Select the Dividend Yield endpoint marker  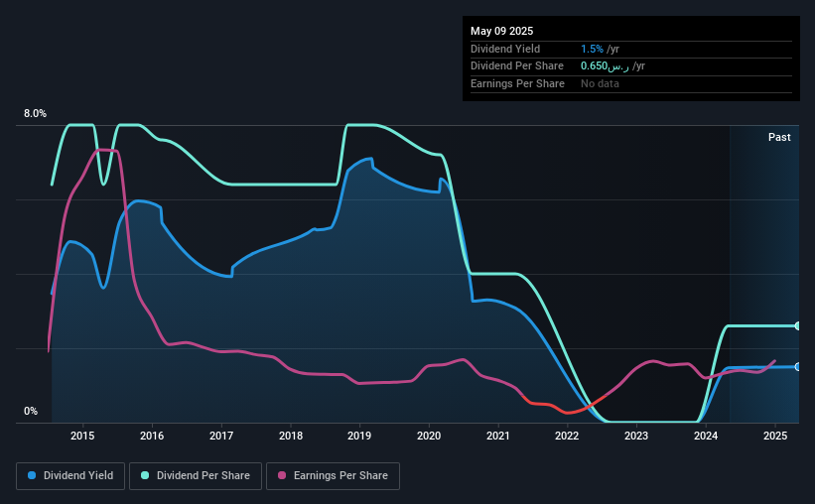click(798, 367)
